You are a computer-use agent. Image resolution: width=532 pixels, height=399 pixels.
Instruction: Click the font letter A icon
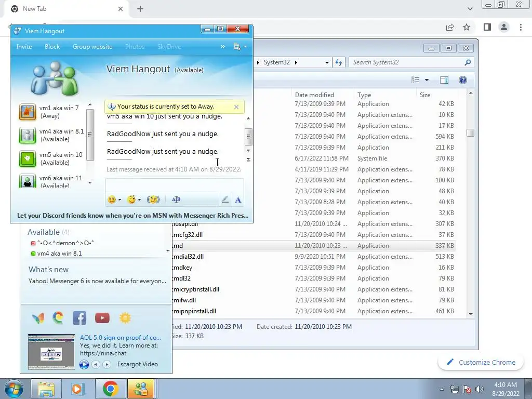tap(238, 200)
